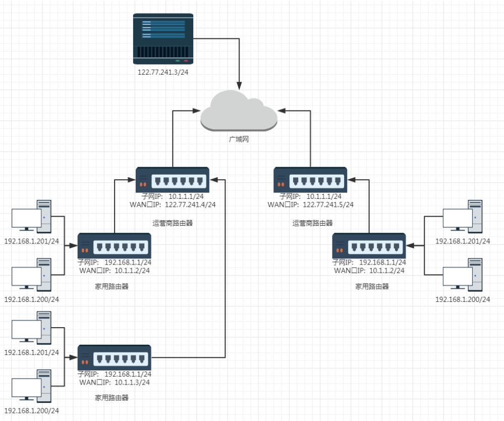Select 运营商路由器 label under 122.77.241.4 router

[173, 223]
